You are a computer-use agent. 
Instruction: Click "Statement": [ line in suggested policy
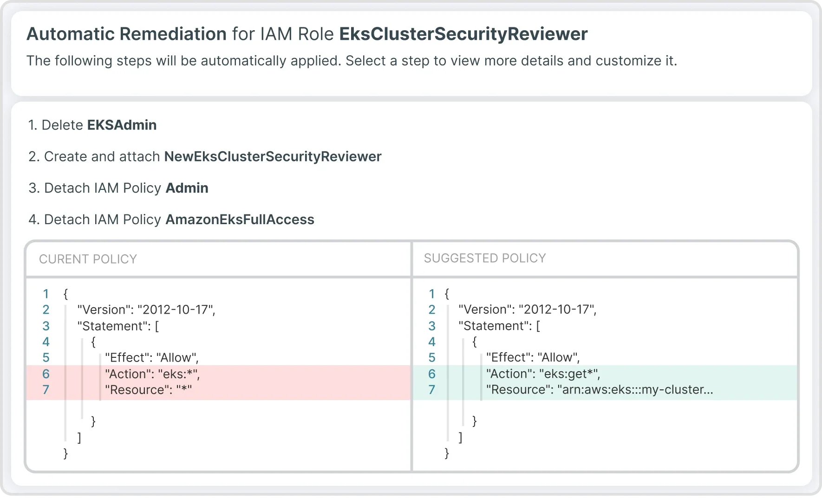click(499, 326)
